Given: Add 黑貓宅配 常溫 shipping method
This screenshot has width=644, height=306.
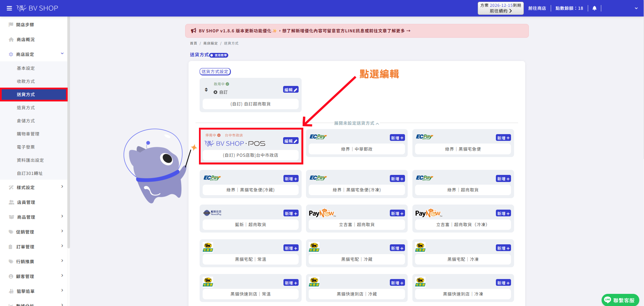Looking at the screenshot, I should coord(291,248).
